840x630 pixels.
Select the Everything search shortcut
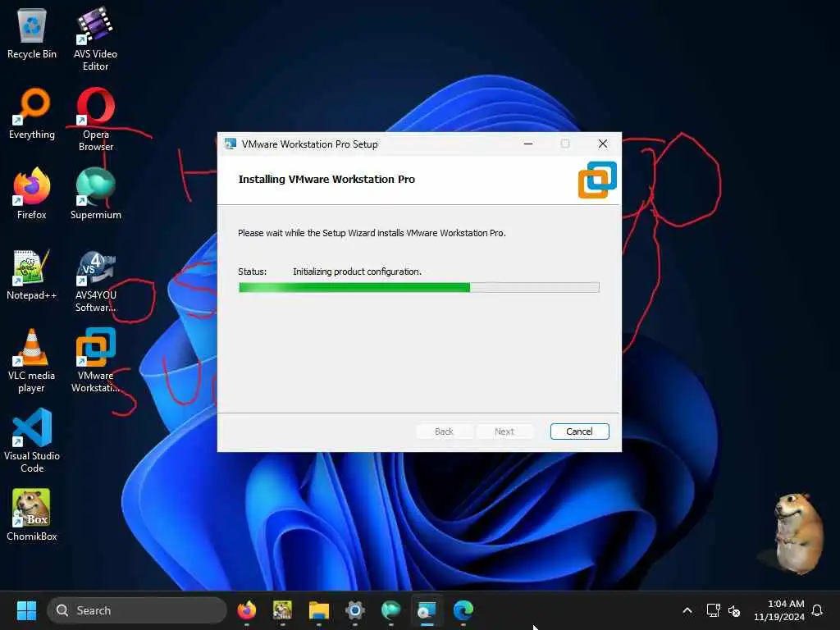coord(32,113)
